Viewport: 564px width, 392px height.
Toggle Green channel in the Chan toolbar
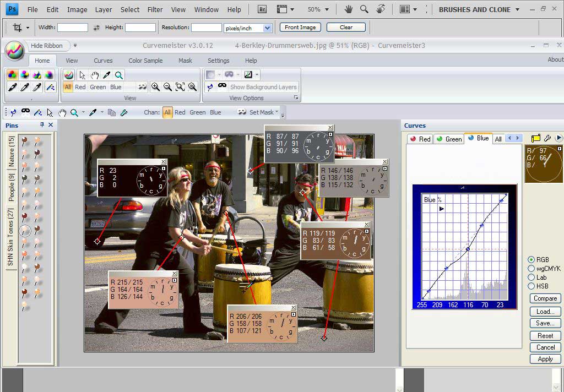[198, 112]
